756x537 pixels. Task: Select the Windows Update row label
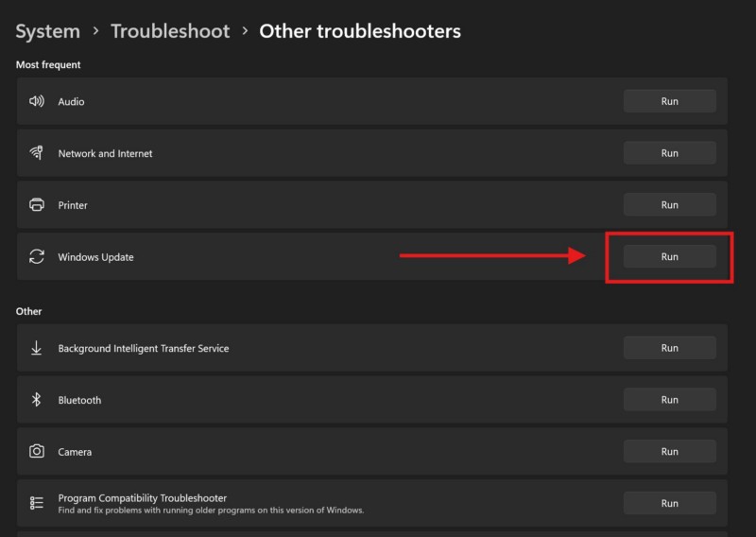coord(95,257)
